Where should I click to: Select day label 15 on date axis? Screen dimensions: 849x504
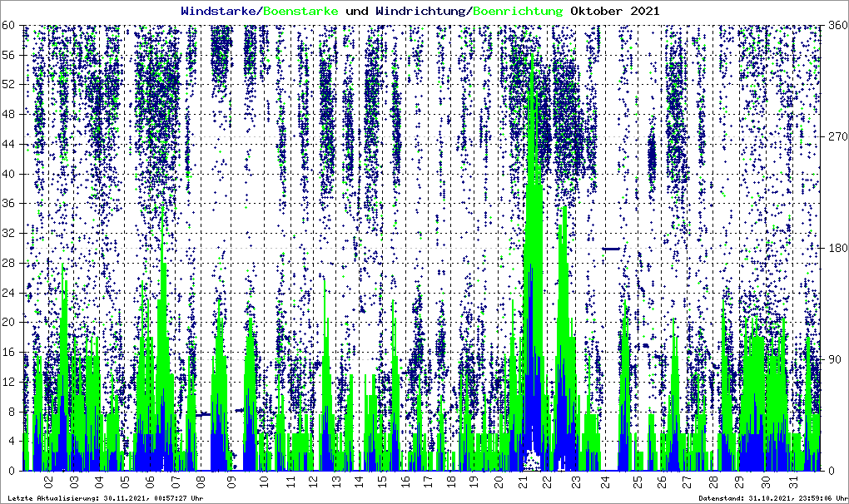[x=382, y=480]
